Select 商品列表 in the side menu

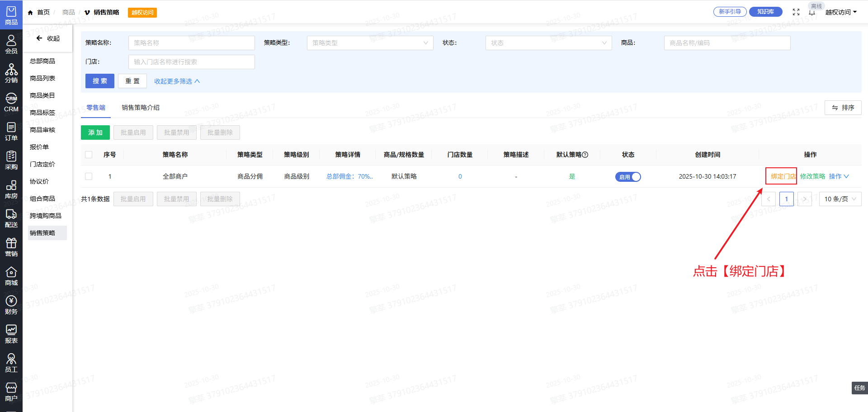pos(42,78)
